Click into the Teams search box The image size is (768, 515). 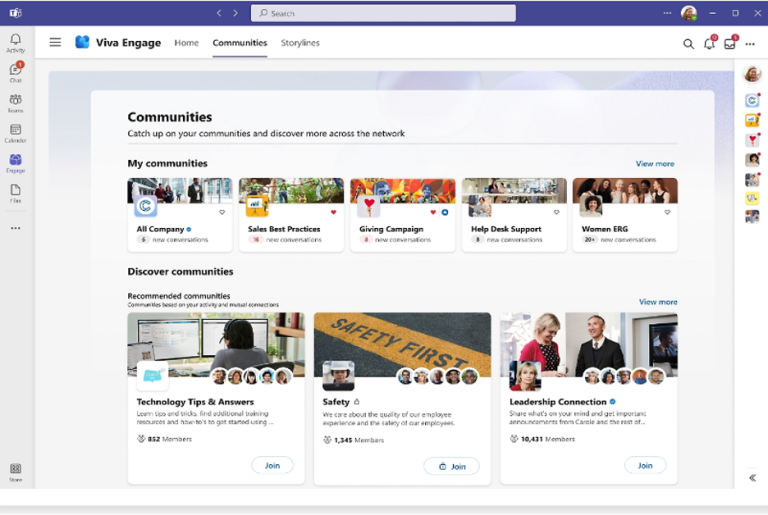click(383, 13)
